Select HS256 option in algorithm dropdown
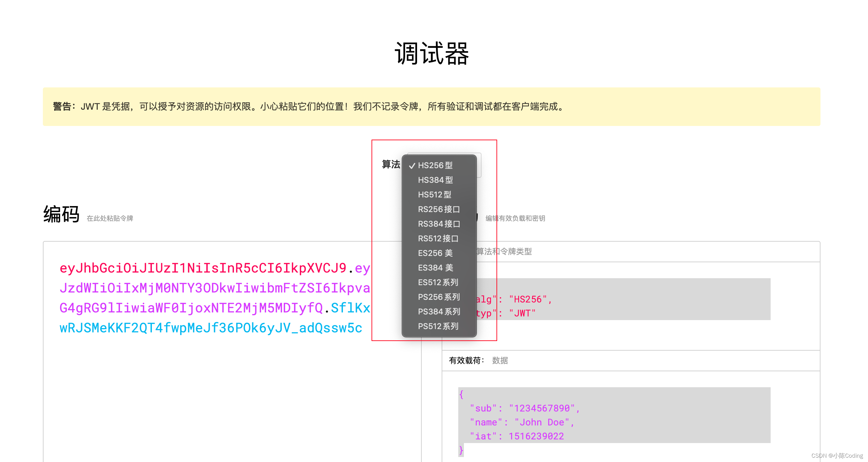Viewport: 868px width, 462px height. 439,166
